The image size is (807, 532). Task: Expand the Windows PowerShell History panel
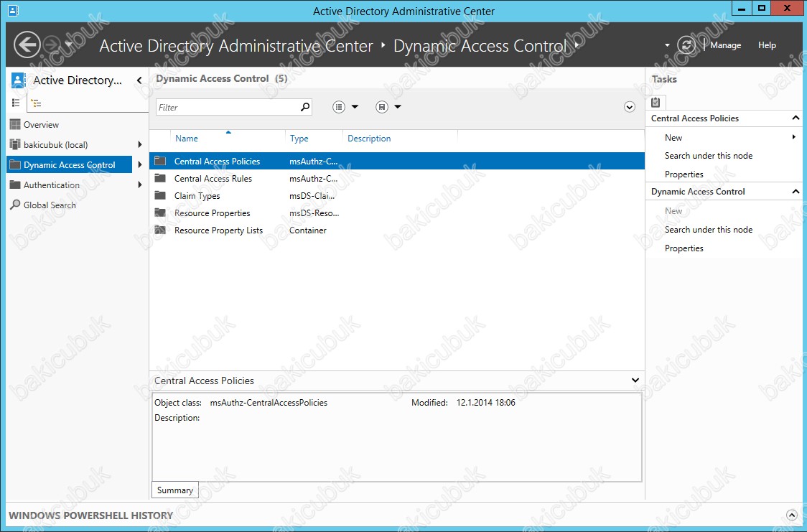click(x=791, y=515)
